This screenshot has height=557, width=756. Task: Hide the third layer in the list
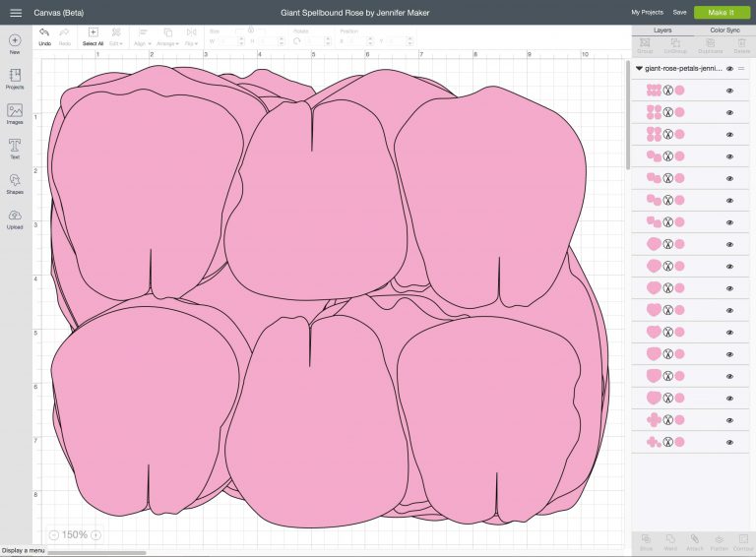click(x=729, y=135)
